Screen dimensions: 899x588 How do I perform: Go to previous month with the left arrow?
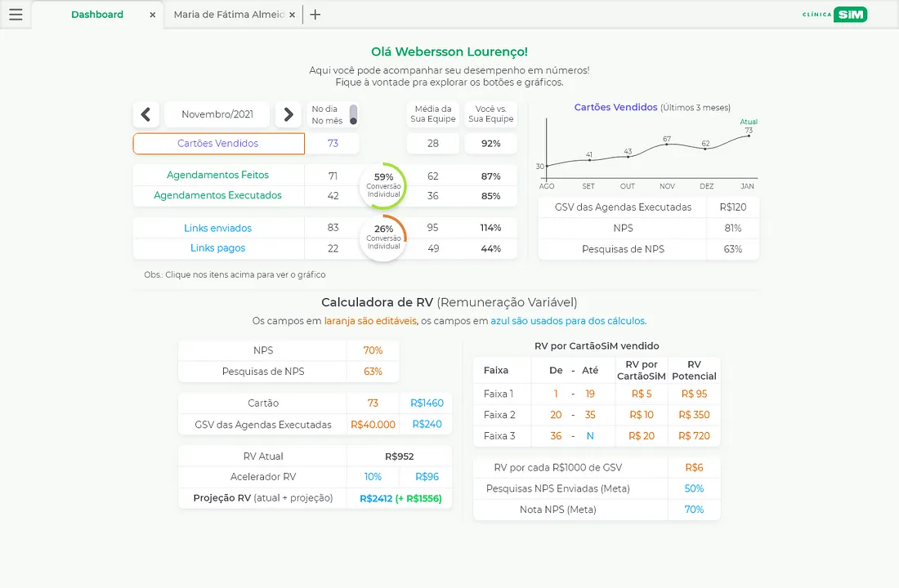click(x=147, y=114)
